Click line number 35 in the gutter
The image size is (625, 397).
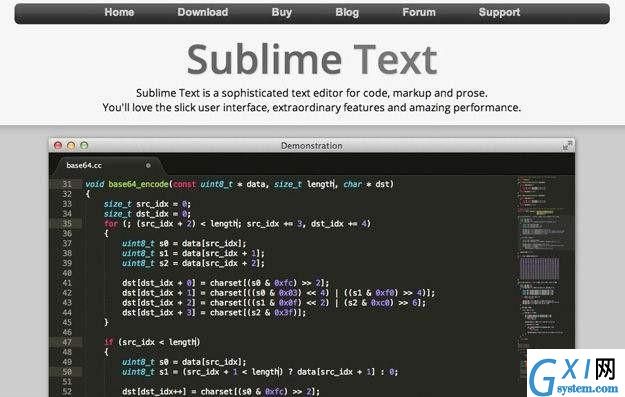tap(67, 224)
